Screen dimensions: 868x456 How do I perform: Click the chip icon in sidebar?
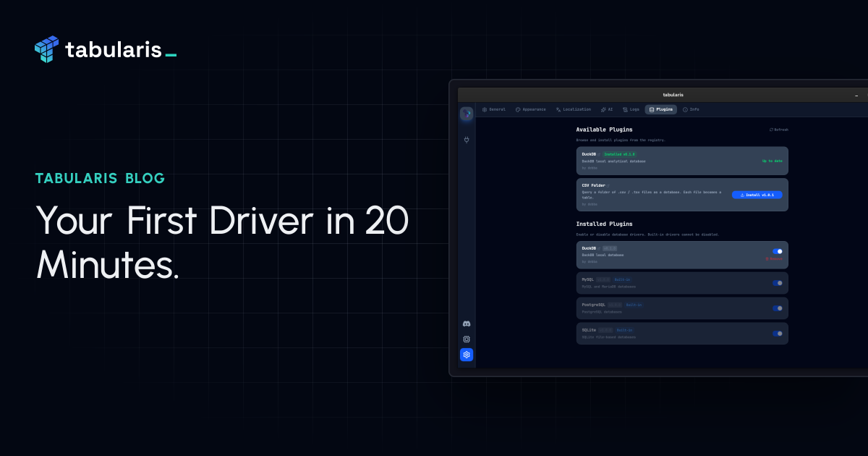[x=467, y=339]
